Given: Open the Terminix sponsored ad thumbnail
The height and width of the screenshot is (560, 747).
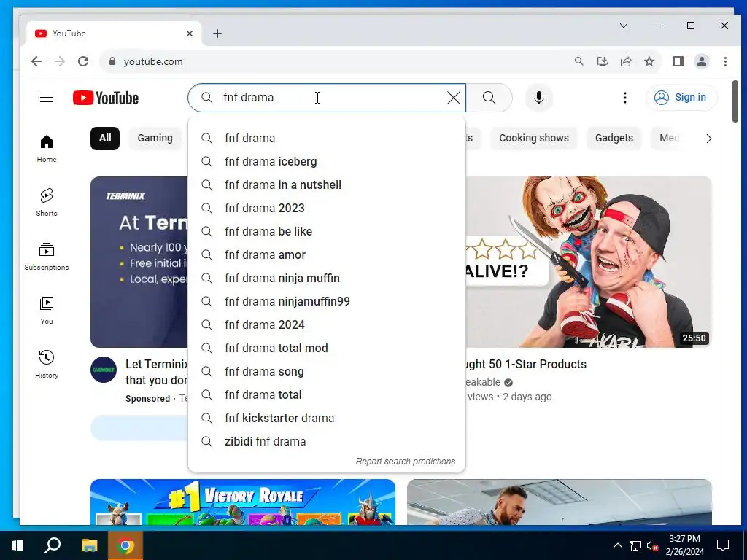Looking at the screenshot, I should 139,262.
